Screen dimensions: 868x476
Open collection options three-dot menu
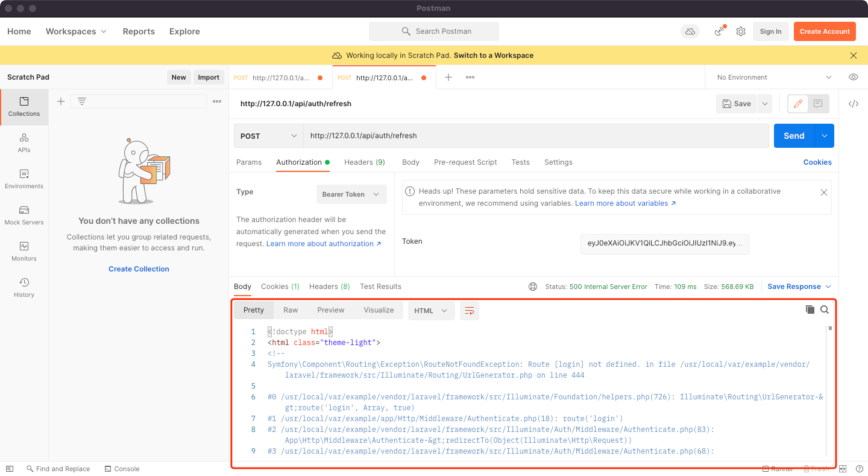(x=217, y=101)
